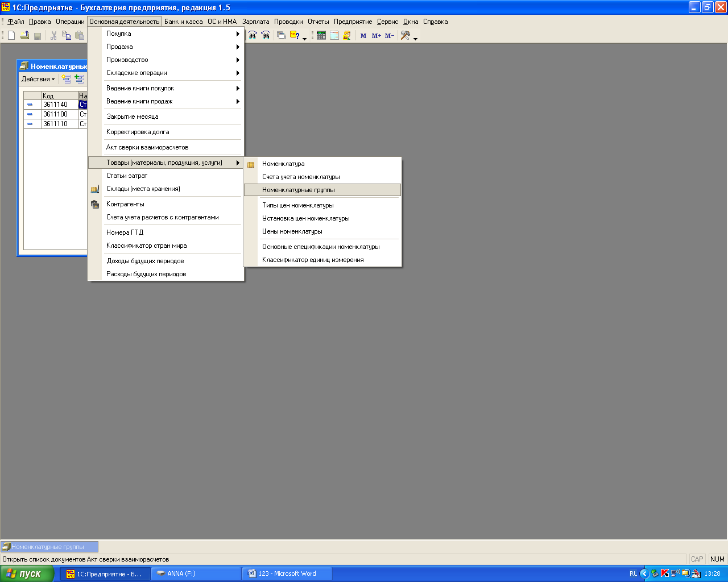Open the Отчеты menu
Image resolution: width=728 pixels, height=582 pixels.
point(318,22)
